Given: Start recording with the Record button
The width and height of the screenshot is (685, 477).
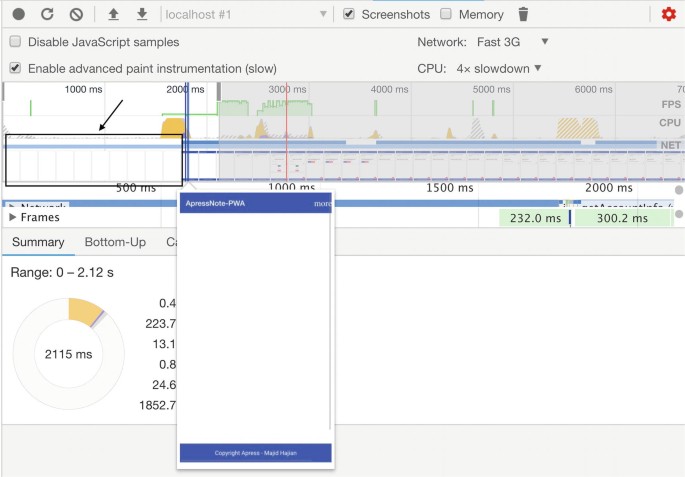Looking at the screenshot, I should click(x=18, y=14).
